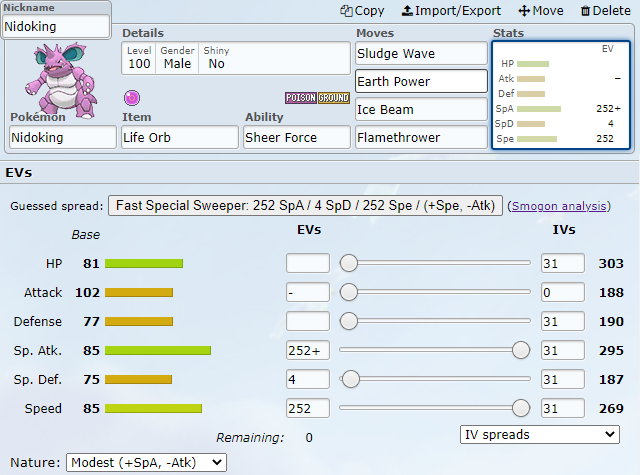
Task: Click the HP EV slider handle
Action: click(349, 263)
